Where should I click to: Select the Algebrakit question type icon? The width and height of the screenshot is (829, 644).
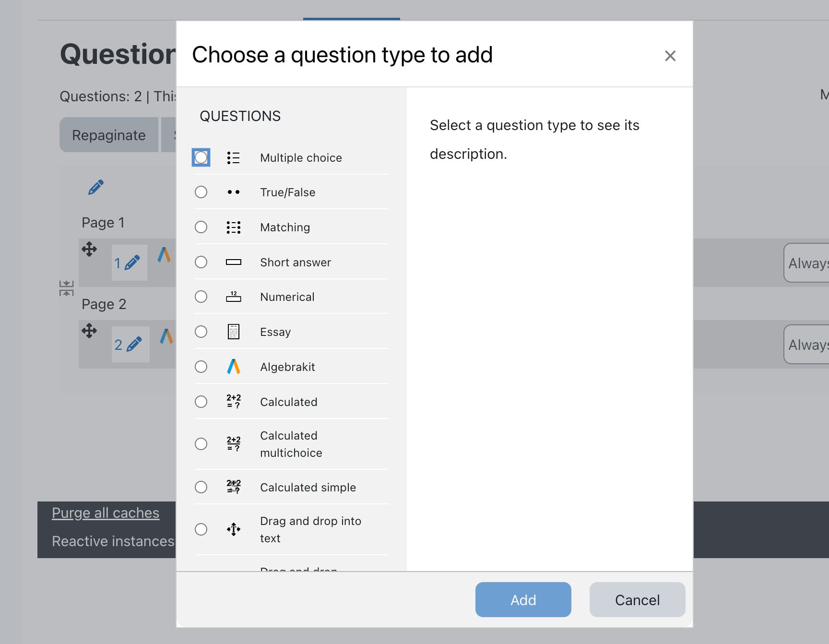(233, 367)
